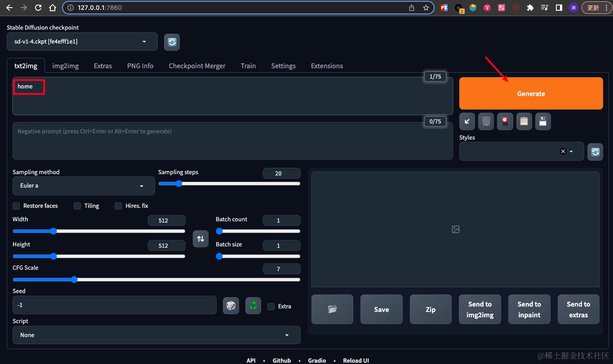613x364 pixels.
Task: Enable the Tiling option
Action: [x=77, y=206]
